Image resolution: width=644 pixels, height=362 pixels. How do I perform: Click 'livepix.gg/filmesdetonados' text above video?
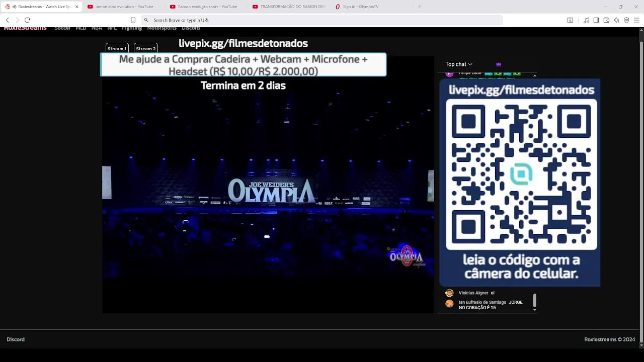pyautogui.click(x=243, y=43)
